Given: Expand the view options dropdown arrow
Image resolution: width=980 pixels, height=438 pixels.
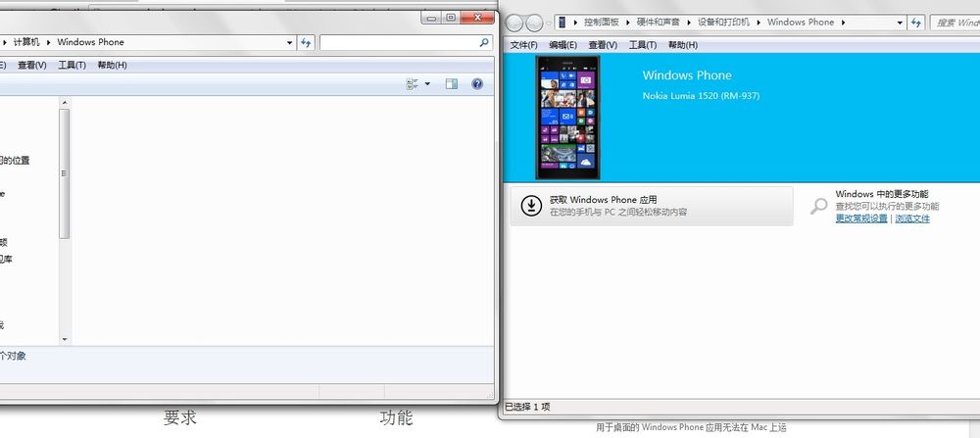Looking at the screenshot, I should (427, 83).
